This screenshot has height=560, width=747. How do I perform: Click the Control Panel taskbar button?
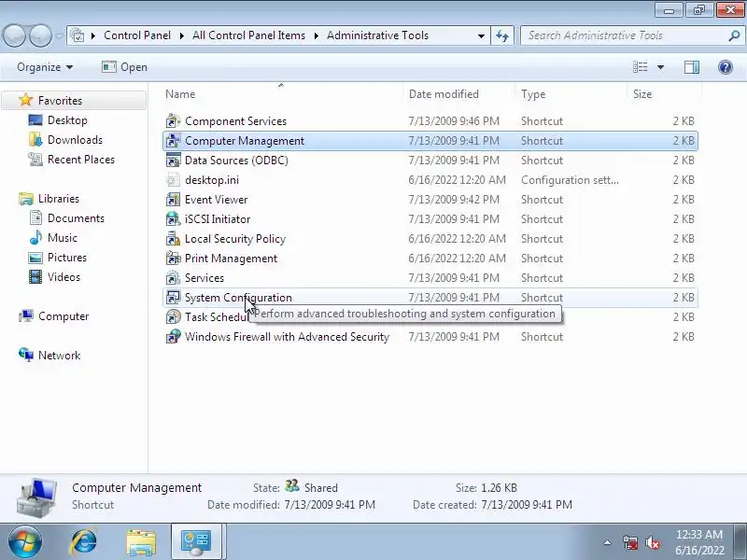click(196, 542)
